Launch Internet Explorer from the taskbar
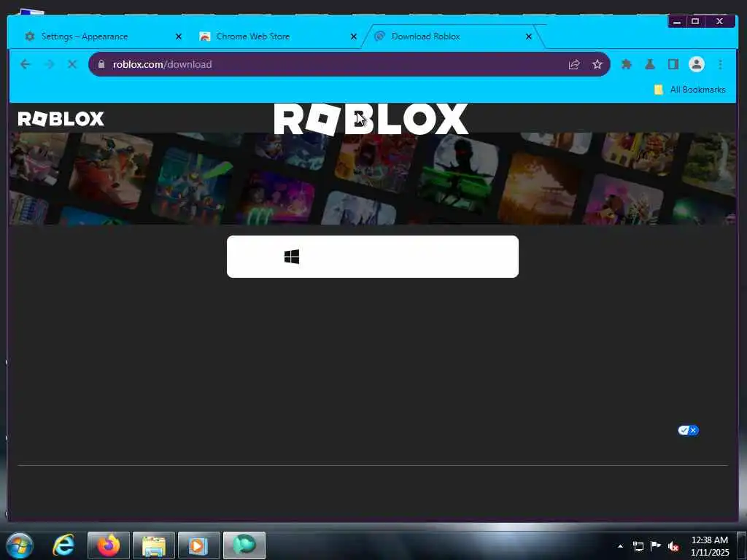 64,545
